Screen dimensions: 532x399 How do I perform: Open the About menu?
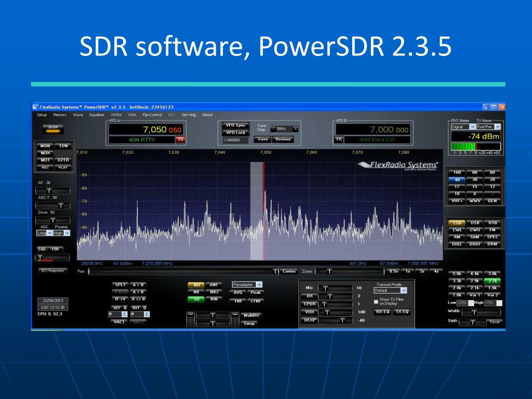[207, 115]
